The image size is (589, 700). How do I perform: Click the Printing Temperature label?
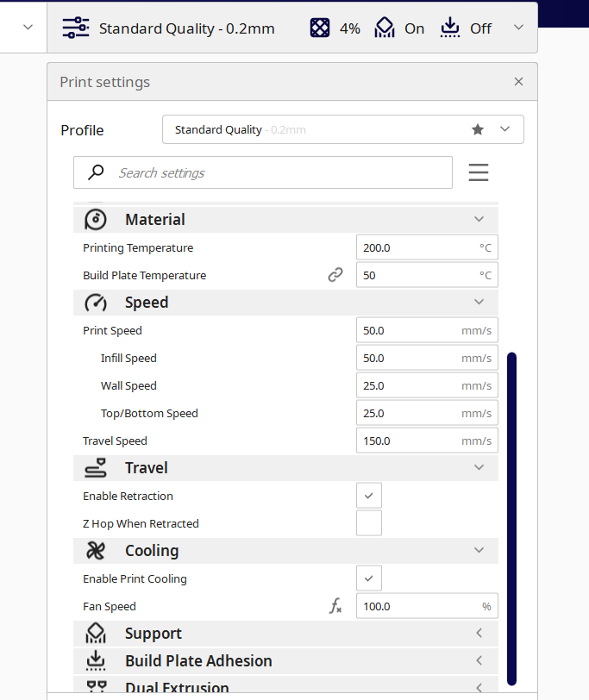point(138,247)
